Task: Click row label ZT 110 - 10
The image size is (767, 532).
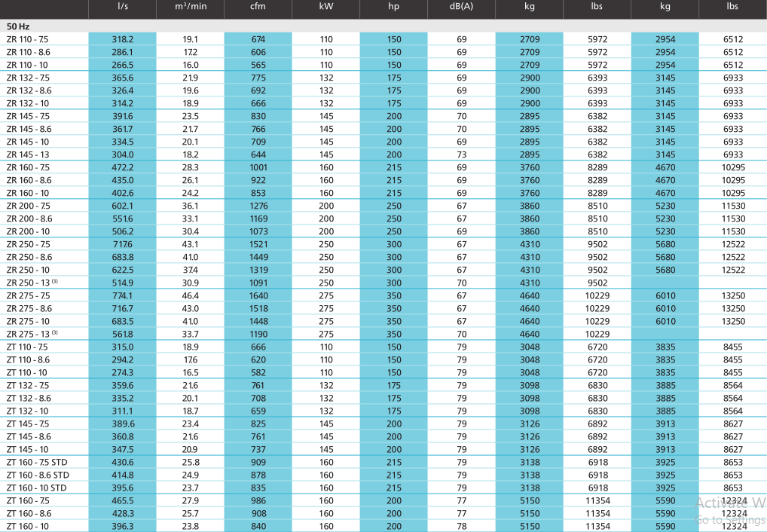Action: [26, 372]
